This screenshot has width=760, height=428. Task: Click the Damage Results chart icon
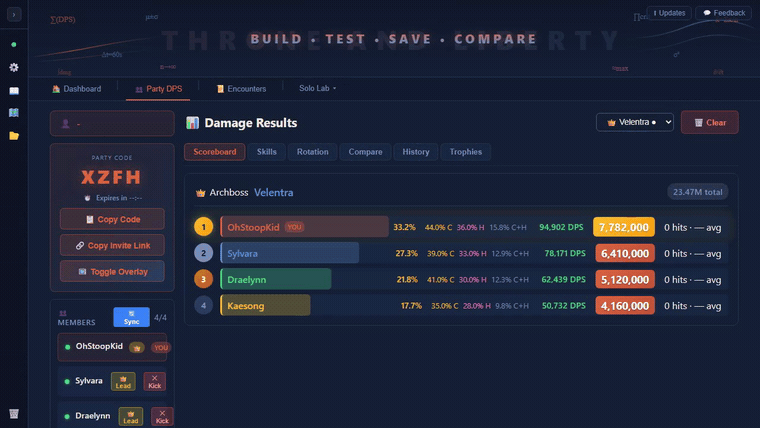192,123
